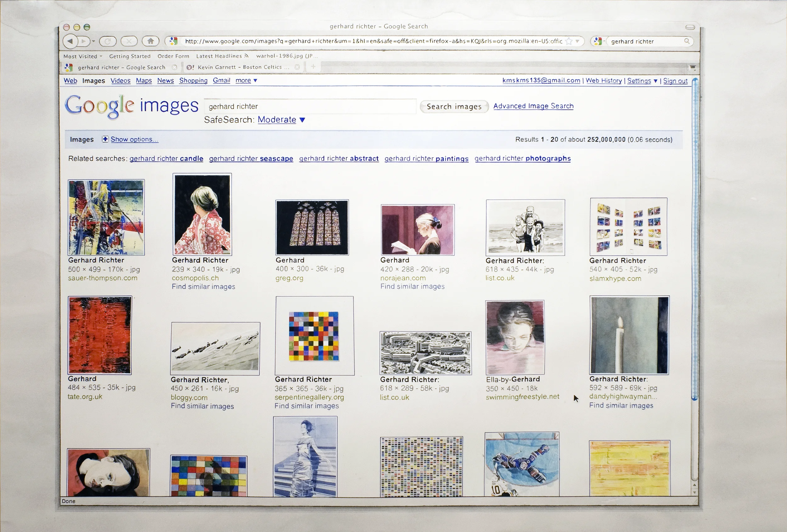The width and height of the screenshot is (787, 532).
Task: Click related search gerhard richter candle
Action: coord(166,158)
